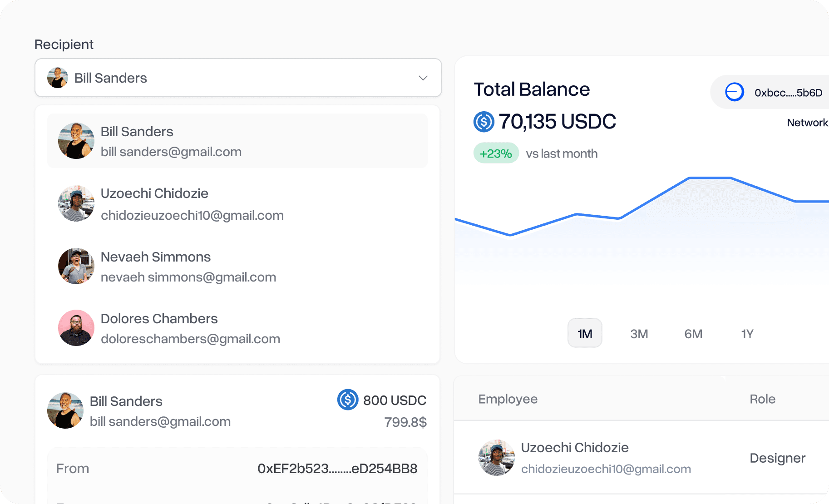The width and height of the screenshot is (829, 504).
Task: Open the Recipient dropdown chevron
Action: tap(423, 78)
